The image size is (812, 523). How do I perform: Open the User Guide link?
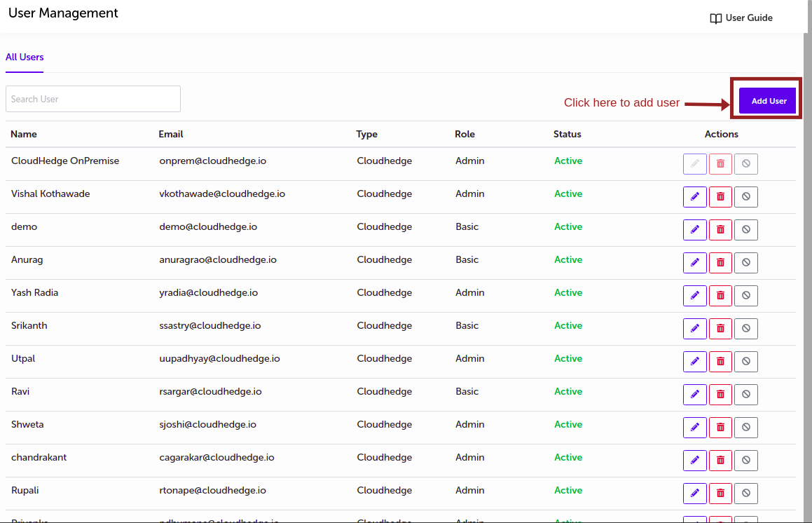(x=748, y=18)
